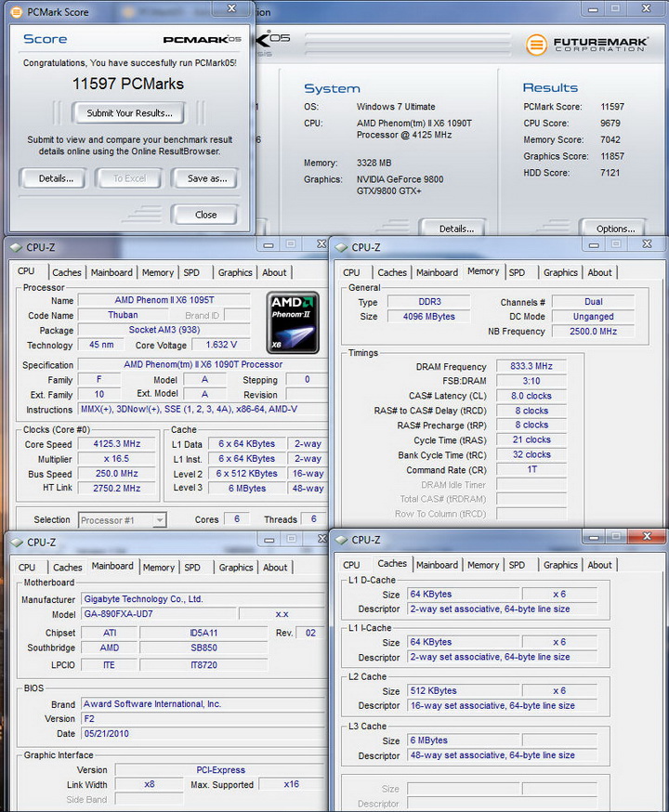The image size is (669, 812).
Task: Click the CAS# Latency value 8.0 clocks
Action: [x=531, y=396]
